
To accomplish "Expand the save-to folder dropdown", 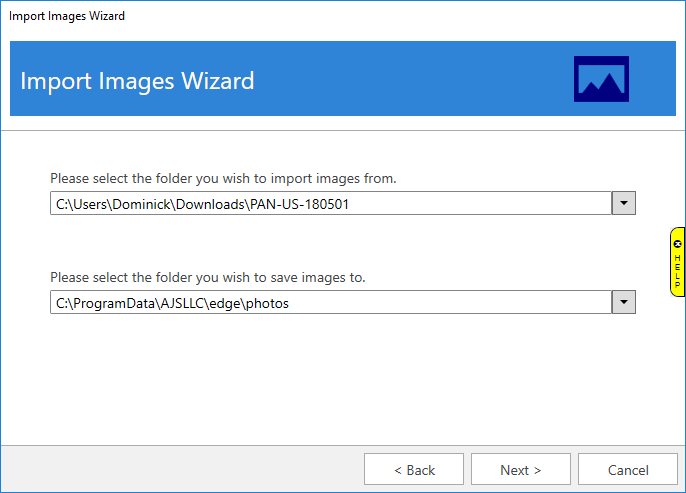I will click(623, 302).
